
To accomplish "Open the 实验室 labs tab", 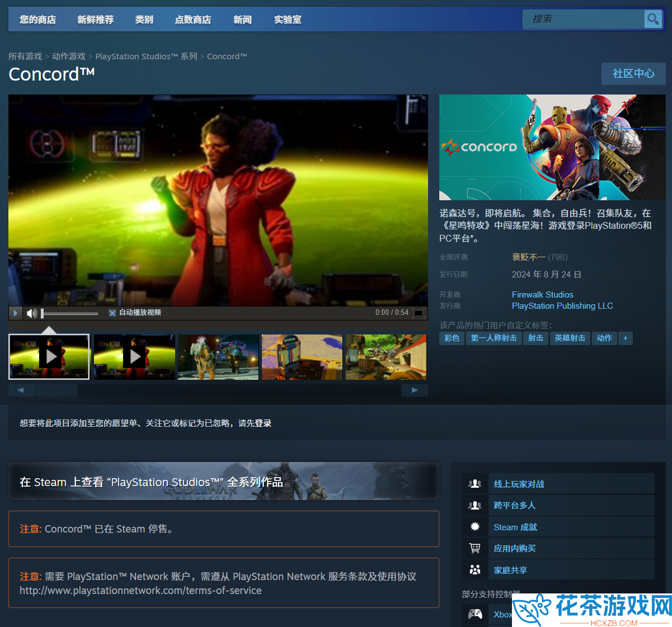I will click(288, 20).
